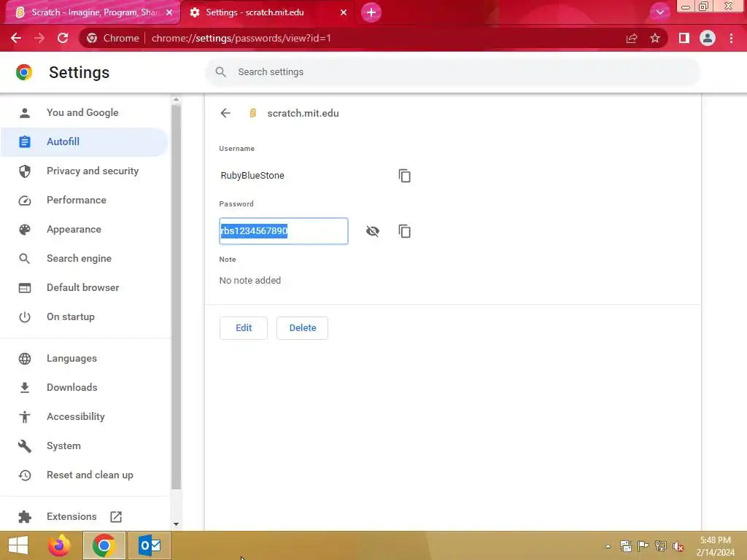This screenshot has height=560, width=747.
Task: Open Appearance settings
Action: point(84,230)
